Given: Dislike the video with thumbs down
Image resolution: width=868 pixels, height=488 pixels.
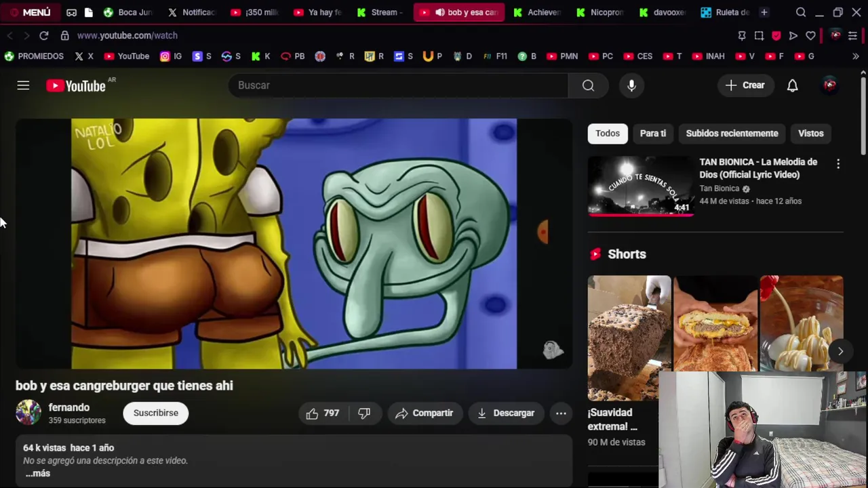Looking at the screenshot, I should [x=364, y=413].
